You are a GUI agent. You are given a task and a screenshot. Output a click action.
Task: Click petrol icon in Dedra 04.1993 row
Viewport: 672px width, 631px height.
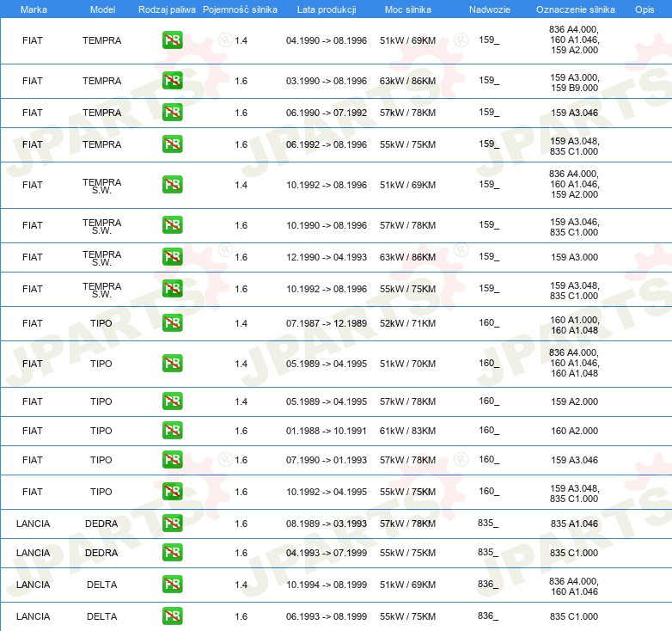click(x=172, y=553)
